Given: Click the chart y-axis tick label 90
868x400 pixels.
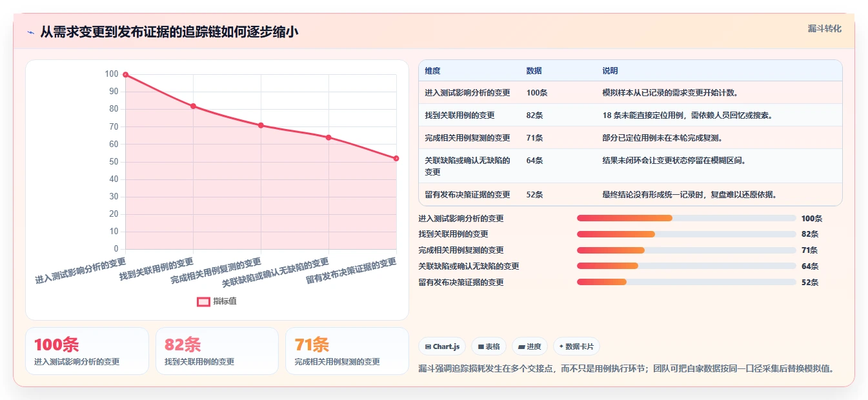Looking at the screenshot, I should tap(114, 92).
